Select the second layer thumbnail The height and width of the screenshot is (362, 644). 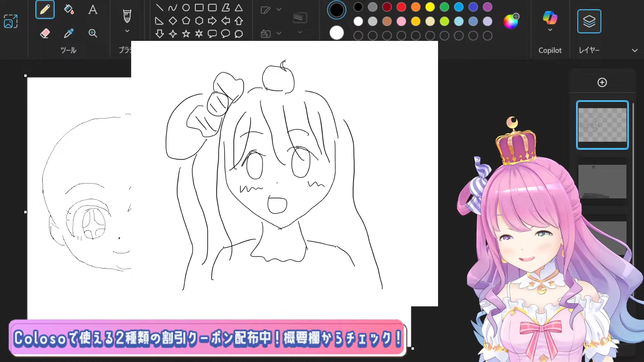[x=602, y=181]
